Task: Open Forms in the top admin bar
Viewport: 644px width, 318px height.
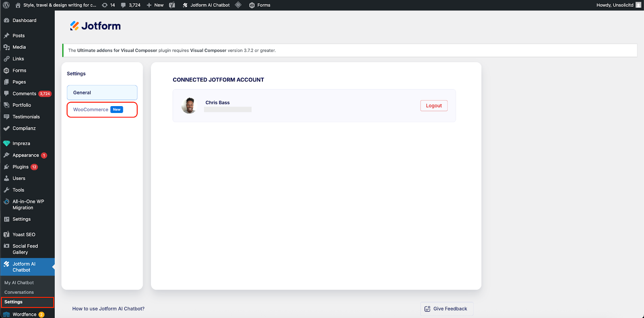Action: 260,5
